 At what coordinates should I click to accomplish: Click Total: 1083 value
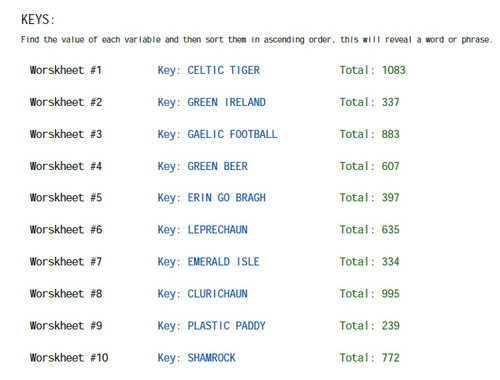tap(373, 70)
